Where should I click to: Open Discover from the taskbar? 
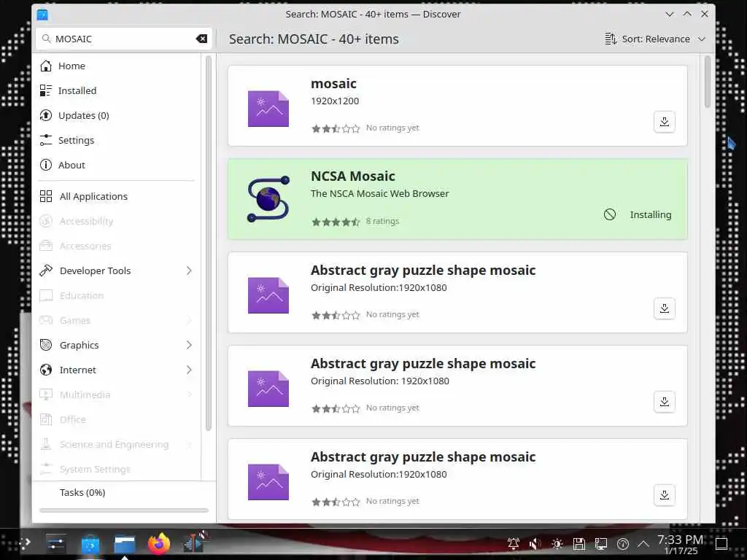click(x=90, y=544)
